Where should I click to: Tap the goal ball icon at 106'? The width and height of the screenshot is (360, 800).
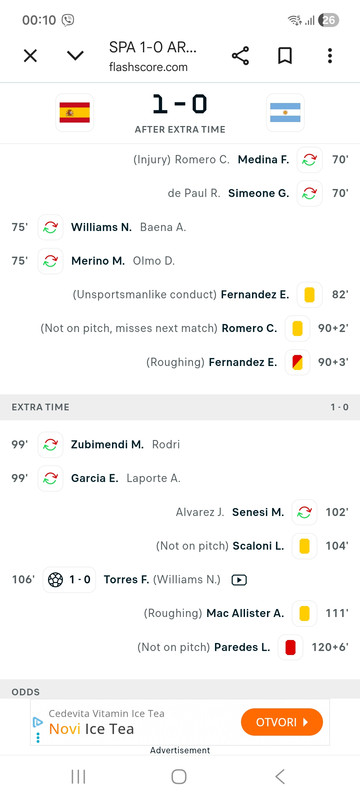(55, 580)
